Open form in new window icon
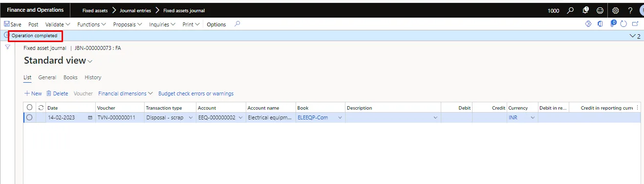 coord(635,23)
